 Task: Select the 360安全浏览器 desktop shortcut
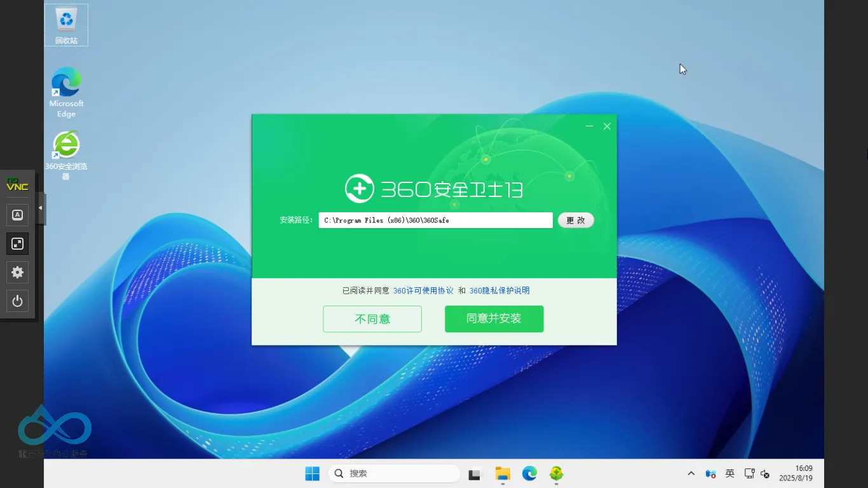66,156
